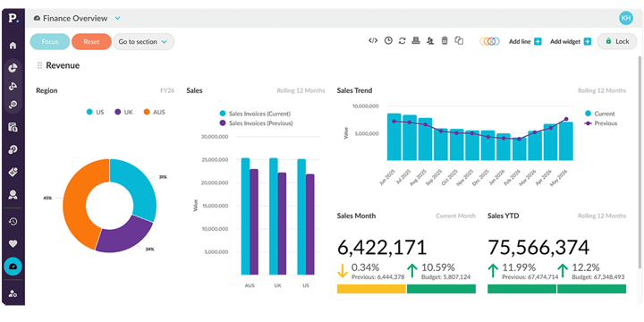This screenshot has width=644, height=322.
Task: Click the Add line plus icon
Action: [538, 41]
